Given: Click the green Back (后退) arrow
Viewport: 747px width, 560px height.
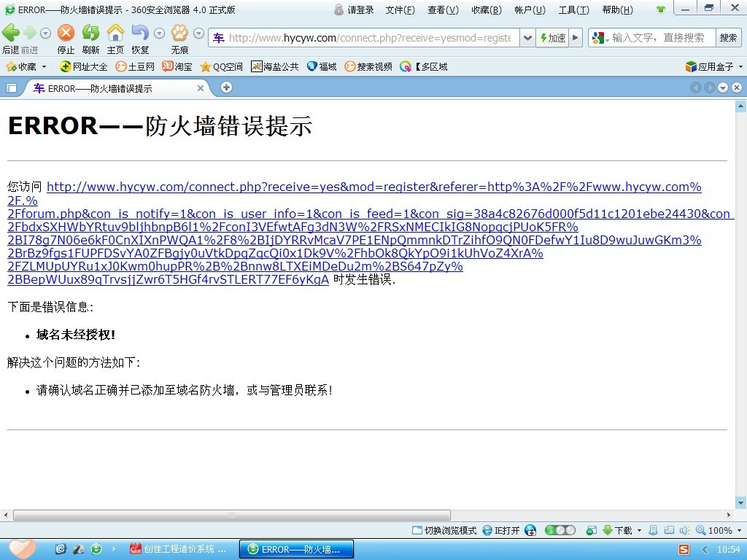Looking at the screenshot, I should pos(11,33).
